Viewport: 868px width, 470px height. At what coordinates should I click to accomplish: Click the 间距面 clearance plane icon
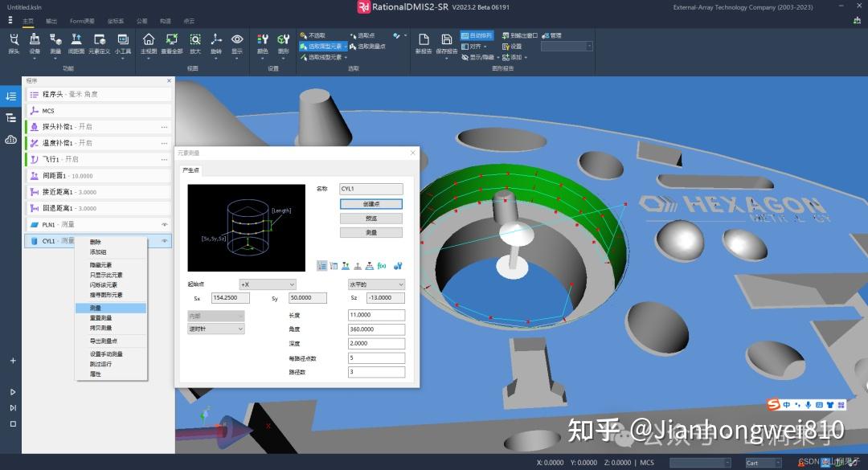coord(76,43)
